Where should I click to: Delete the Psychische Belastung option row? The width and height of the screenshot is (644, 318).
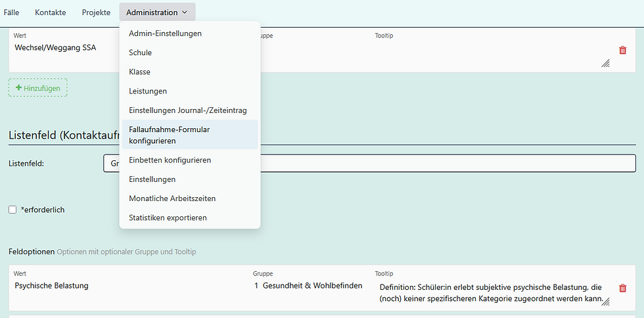(623, 288)
